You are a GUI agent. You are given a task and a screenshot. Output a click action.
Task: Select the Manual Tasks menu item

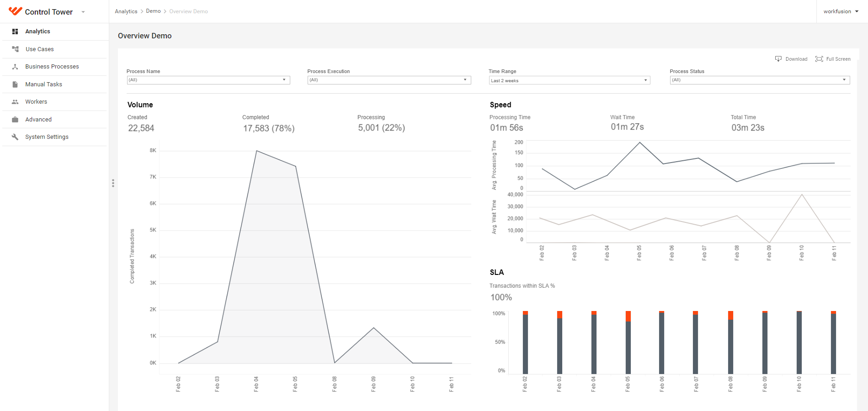coord(54,84)
